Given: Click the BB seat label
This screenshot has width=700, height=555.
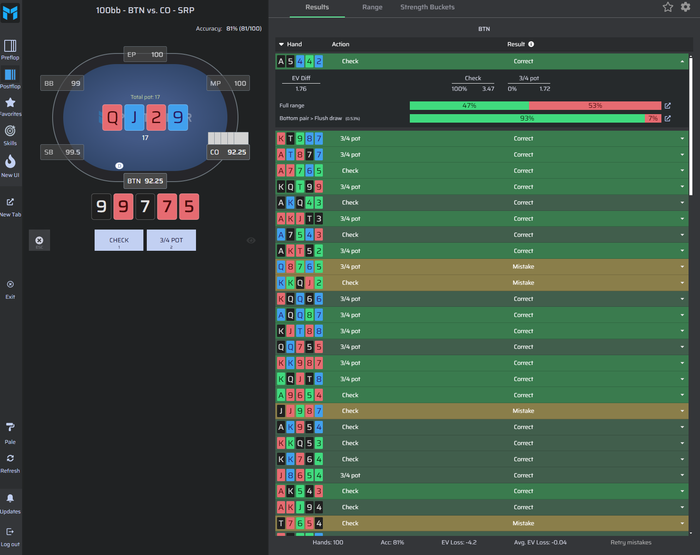Looking at the screenshot, I should [62, 83].
